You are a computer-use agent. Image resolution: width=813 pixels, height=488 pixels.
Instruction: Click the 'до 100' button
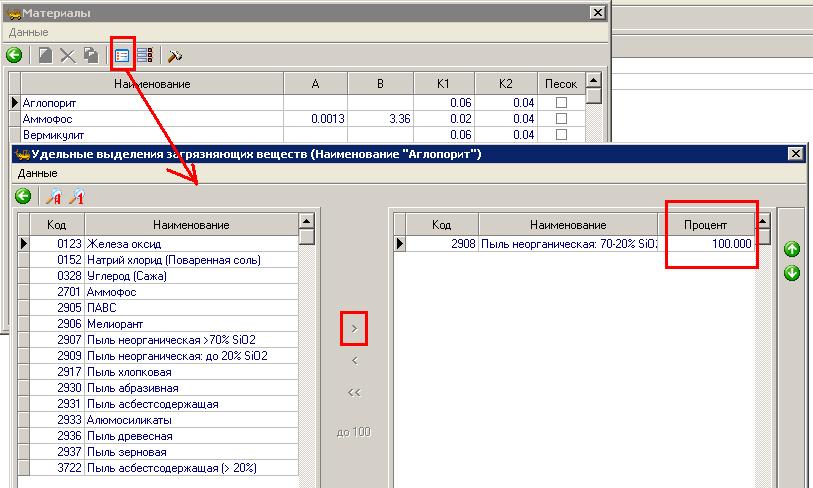(x=354, y=432)
